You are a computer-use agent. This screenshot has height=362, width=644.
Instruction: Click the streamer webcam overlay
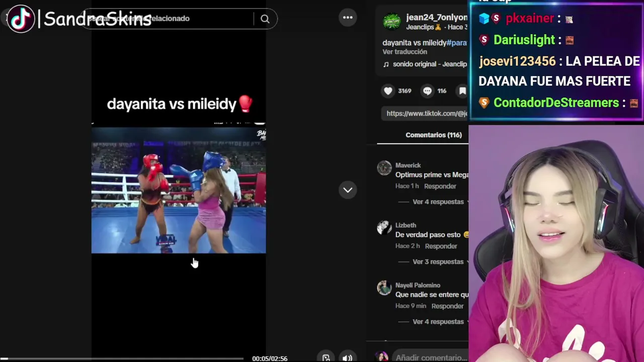tap(556, 243)
